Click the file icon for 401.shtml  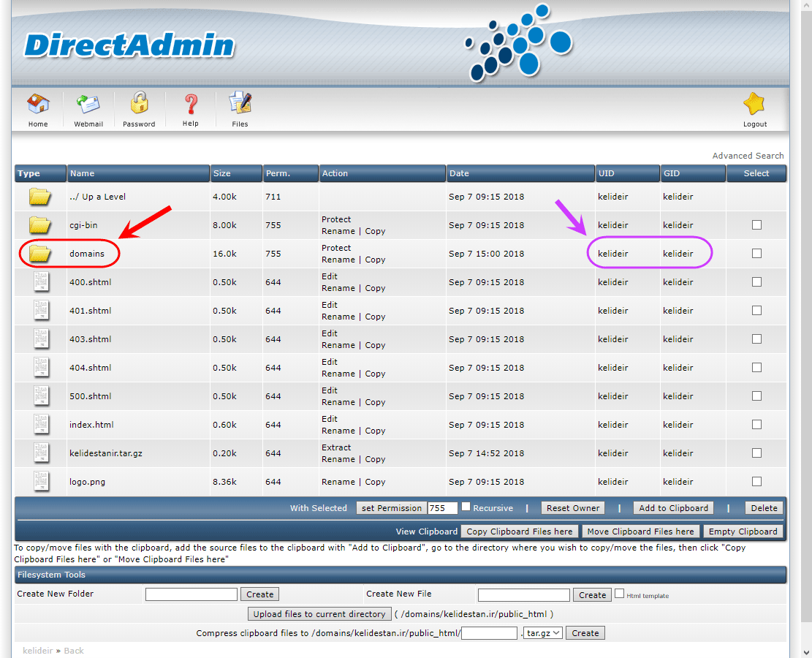click(x=41, y=311)
